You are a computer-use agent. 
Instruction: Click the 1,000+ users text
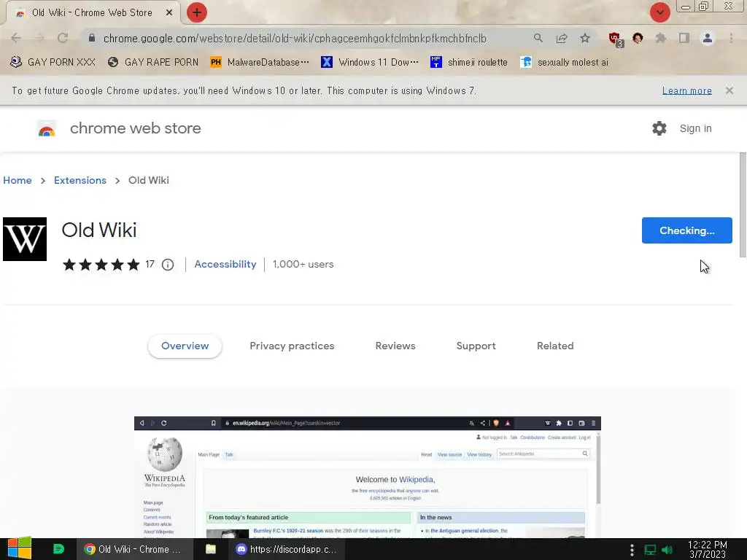(303, 264)
